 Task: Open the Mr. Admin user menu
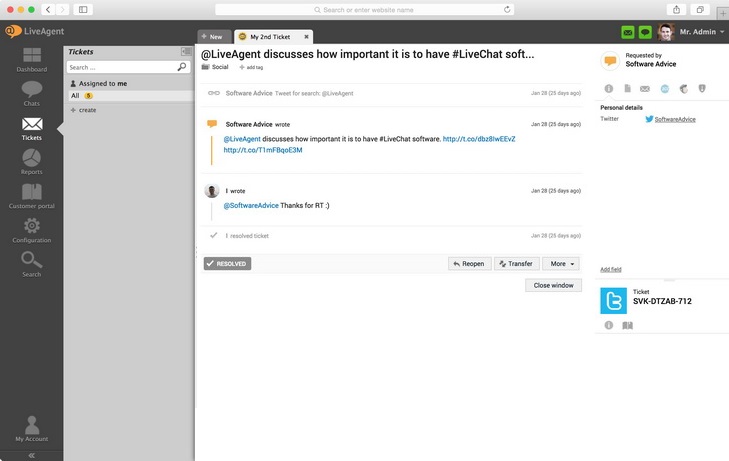pos(702,32)
